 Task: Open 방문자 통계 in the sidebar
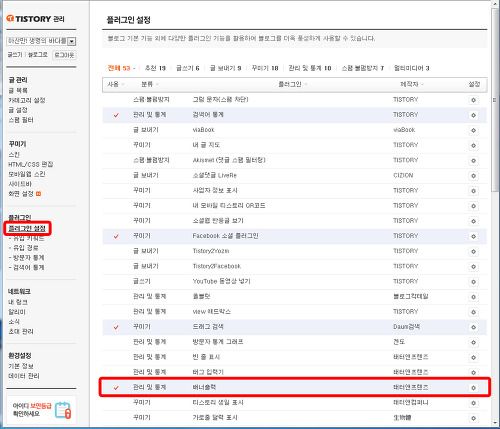point(28,258)
